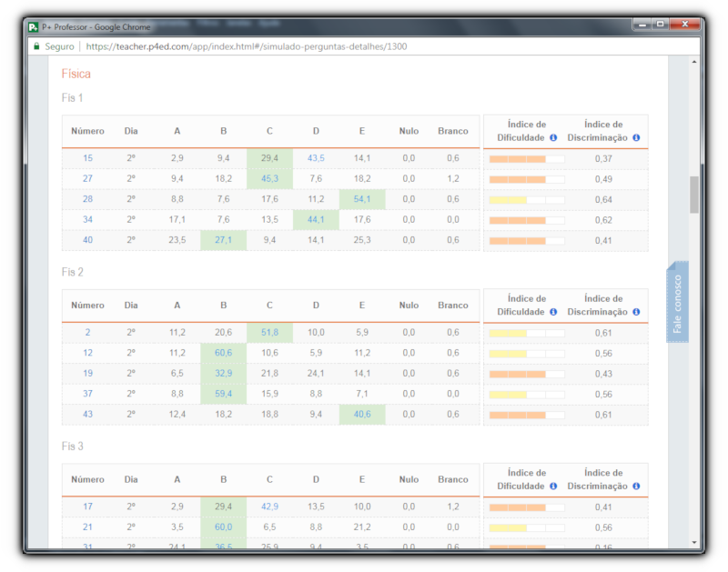The width and height of the screenshot is (728, 572).
Task: Click the secure padlock icon in address bar
Action: click(36, 45)
